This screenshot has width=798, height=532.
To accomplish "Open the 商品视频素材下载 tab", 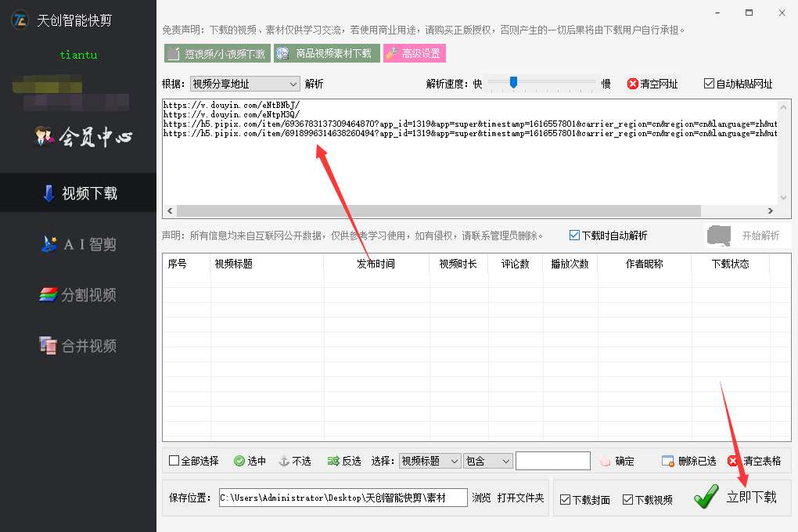I will 327,53.
